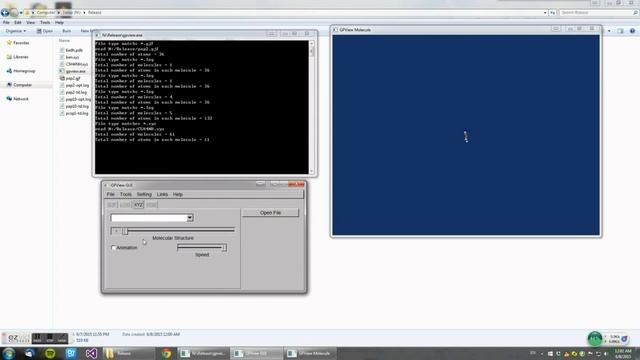640x360 pixels.
Task: Open the Windows Start menu
Action: (9, 353)
